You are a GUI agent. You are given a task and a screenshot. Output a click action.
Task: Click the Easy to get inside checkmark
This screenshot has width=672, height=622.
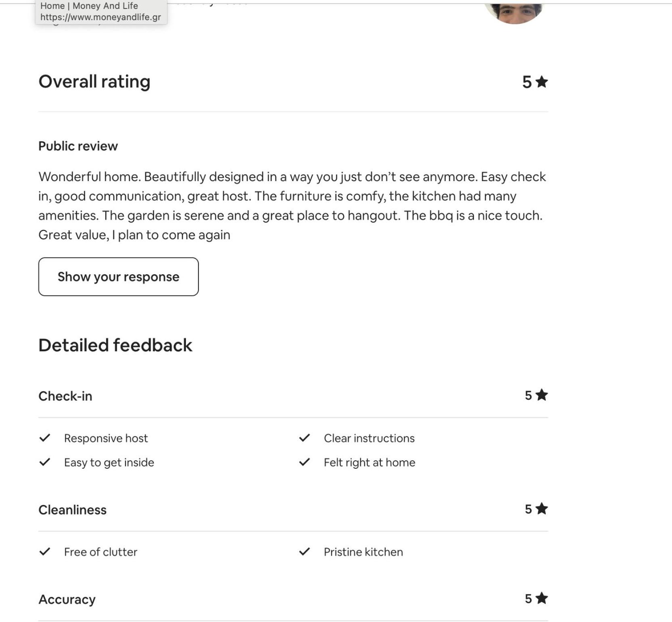(45, 462)
